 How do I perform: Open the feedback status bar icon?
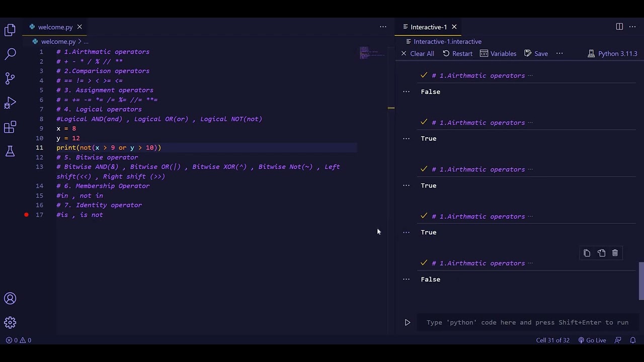pyautogui.click(x=618, y=340)
